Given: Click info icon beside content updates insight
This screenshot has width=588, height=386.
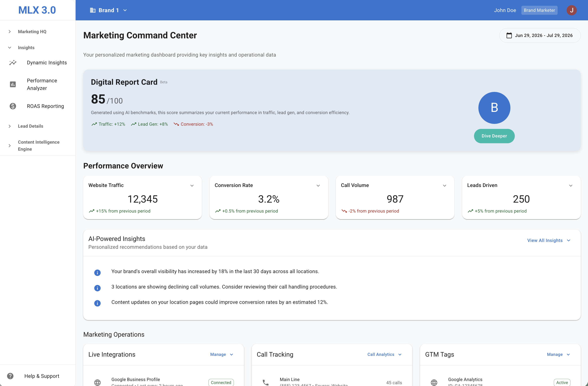Looking at the screenshot, I should (x=97, y=303).
